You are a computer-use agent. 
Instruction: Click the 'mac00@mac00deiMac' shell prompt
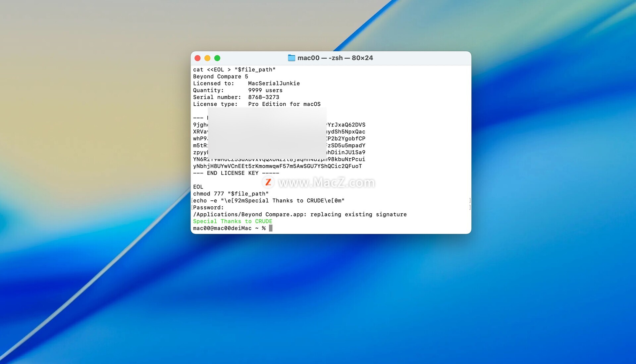[222, 228]
